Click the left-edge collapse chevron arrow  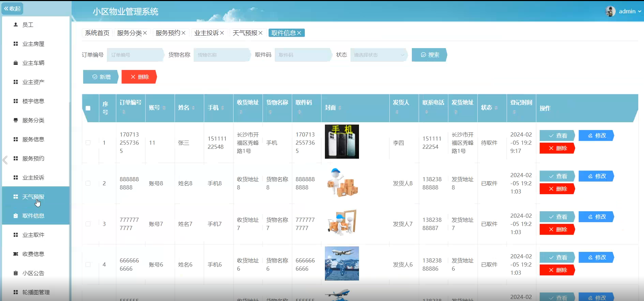point(5,160)
